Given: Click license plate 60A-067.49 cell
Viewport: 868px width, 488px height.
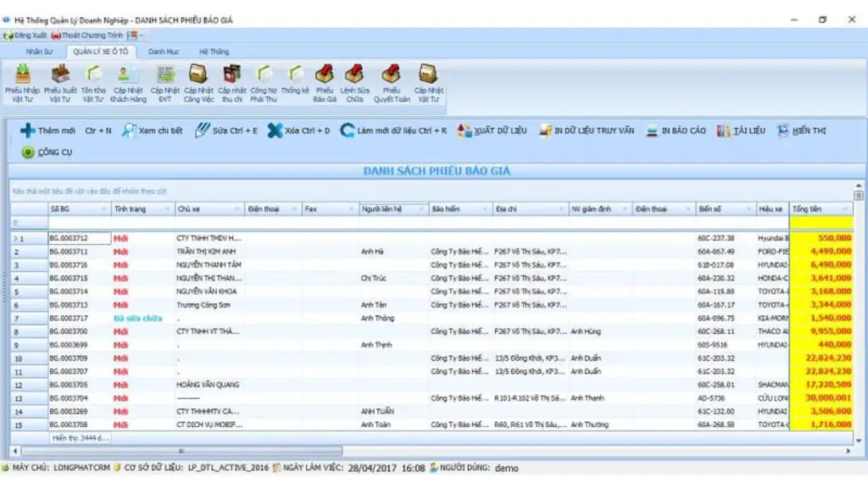Looking at the screenshot, I should [726, 252].
